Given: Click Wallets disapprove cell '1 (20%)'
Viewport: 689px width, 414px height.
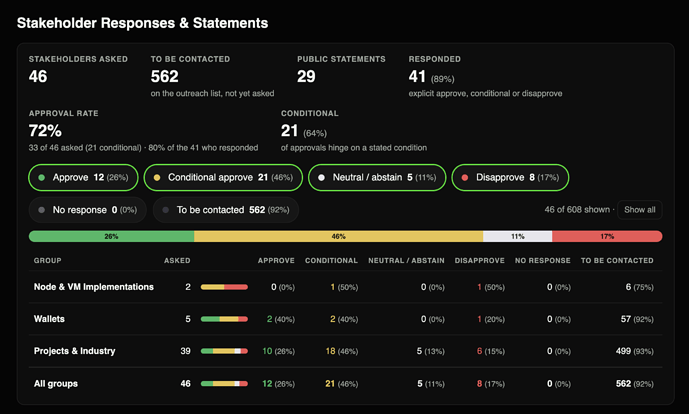Looking at the screenshot, I should [491, 319].
